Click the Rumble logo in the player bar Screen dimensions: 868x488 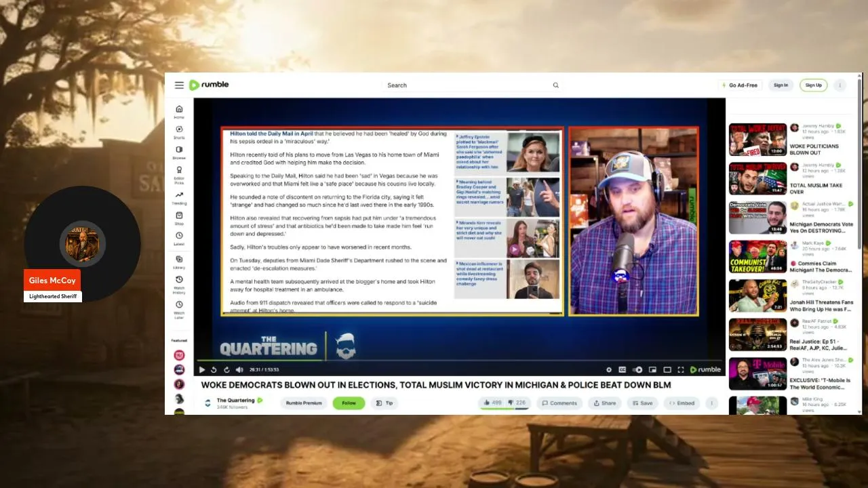705,369
